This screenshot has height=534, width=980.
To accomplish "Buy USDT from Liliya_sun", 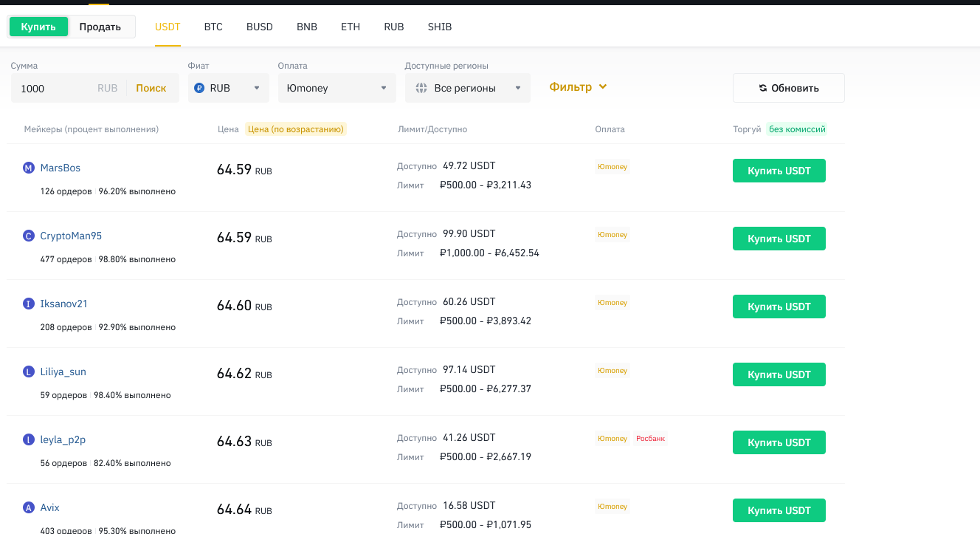I will pyautogui.click(x=779, y=374).
